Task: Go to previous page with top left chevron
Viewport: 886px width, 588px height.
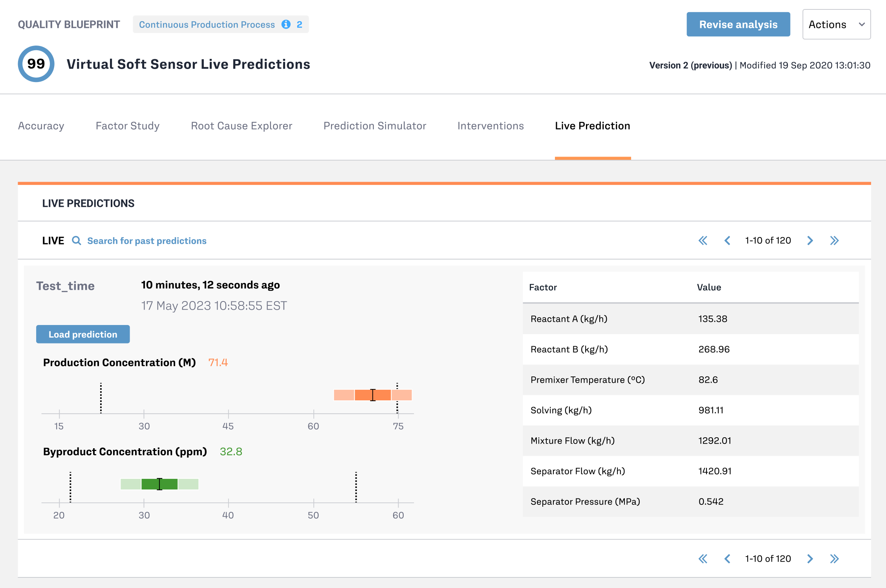Action: (727, 241)
